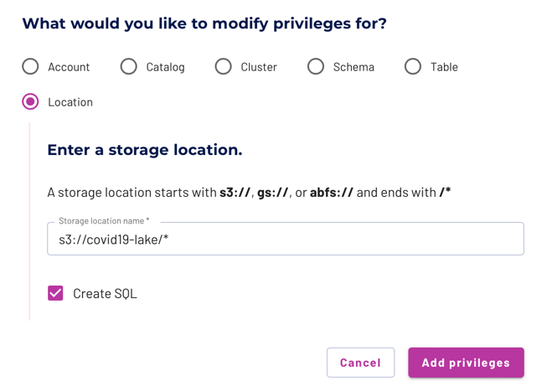Cancel the privilege modification dialog
The width and height of the screenshot is (542, 392).
[360, 363]
